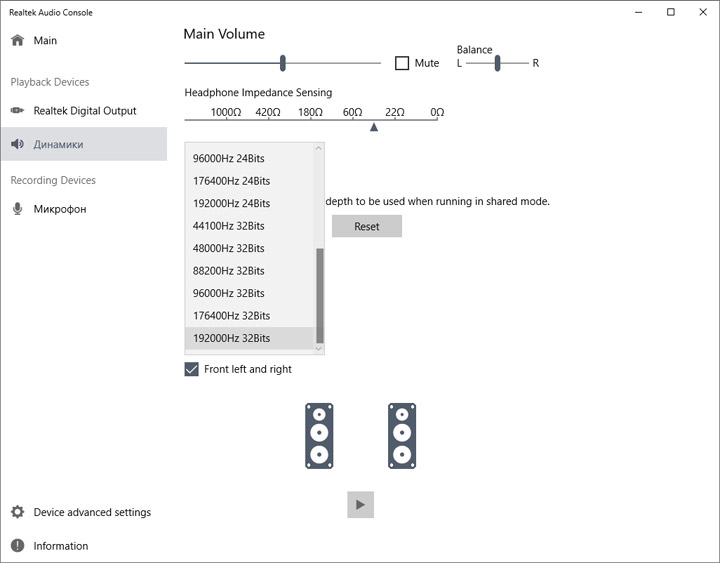Choose 176400Hz 24Bits format

click(x=249, y=181)
